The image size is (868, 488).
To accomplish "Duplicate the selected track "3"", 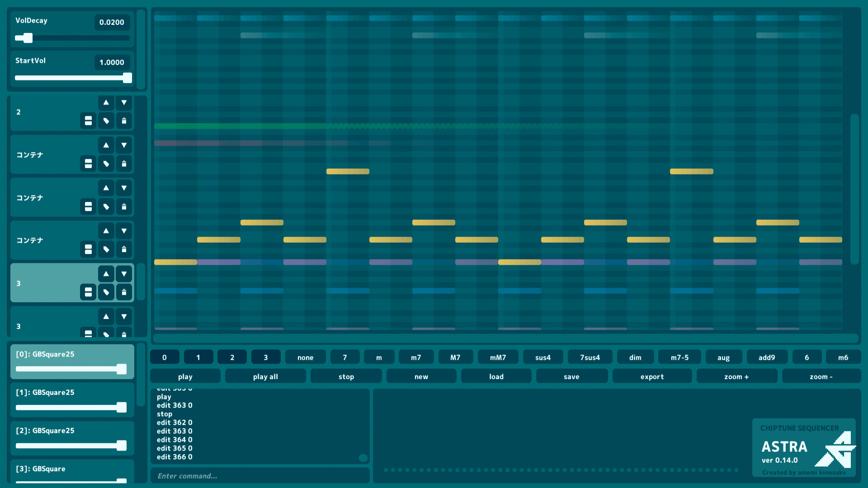I will tap(88, 292).
